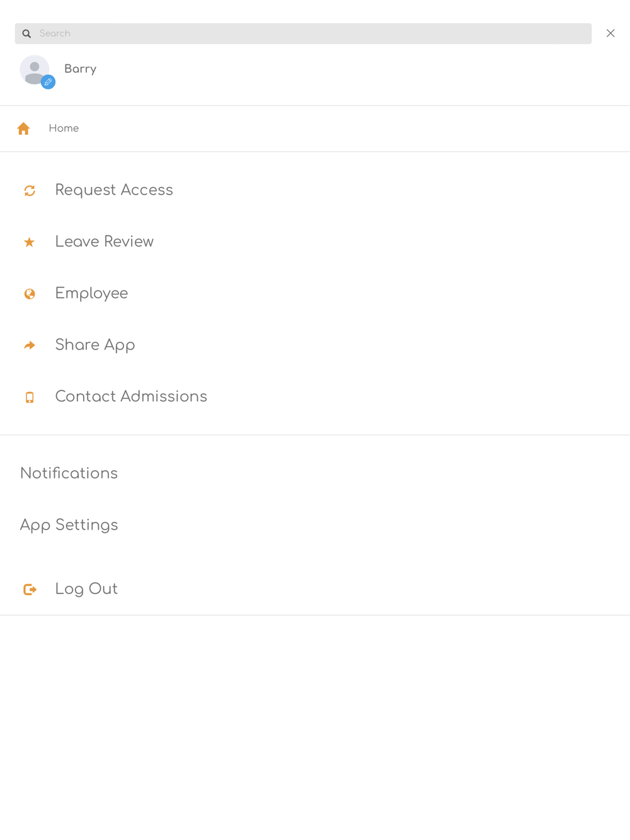The width and height of the screenshot is (630, 840).
Task: Click the Contact Admissions phone icon
Action: pos(30,397)
